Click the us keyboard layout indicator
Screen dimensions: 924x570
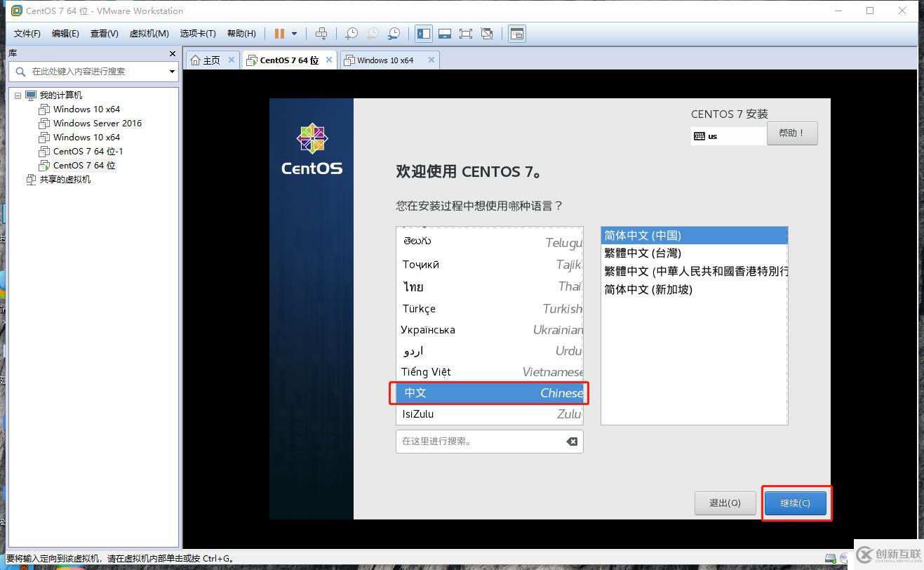point(728,136)
